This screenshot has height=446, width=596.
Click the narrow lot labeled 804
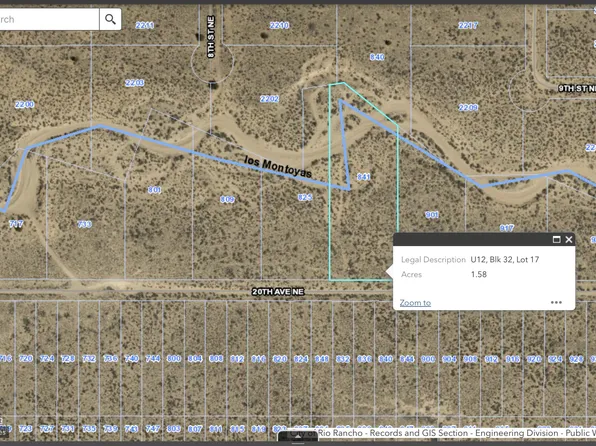pos(195,359)
